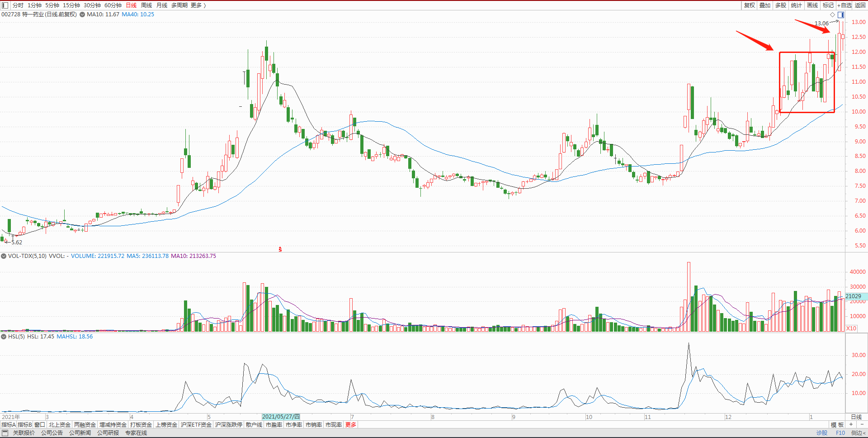The width and height of the screenshot is (868, 438).
Task: Click the 5.62 low price label
Action: 17,243
